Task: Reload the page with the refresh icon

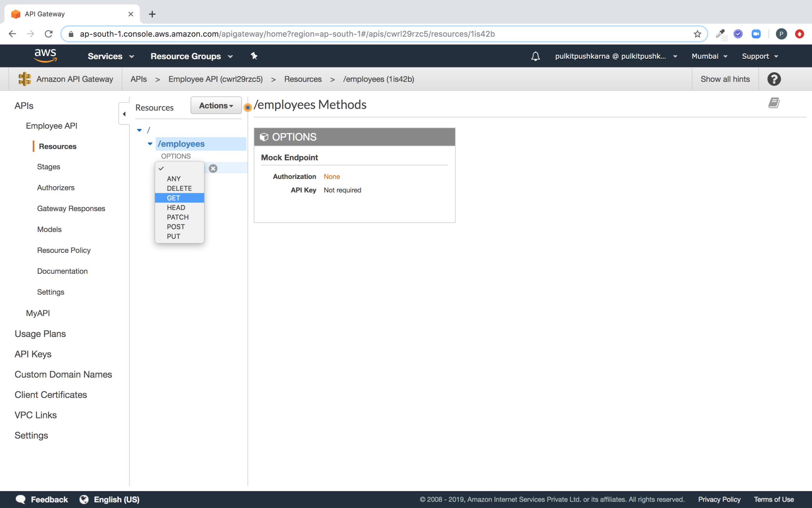Action: [x=48, y=34]
